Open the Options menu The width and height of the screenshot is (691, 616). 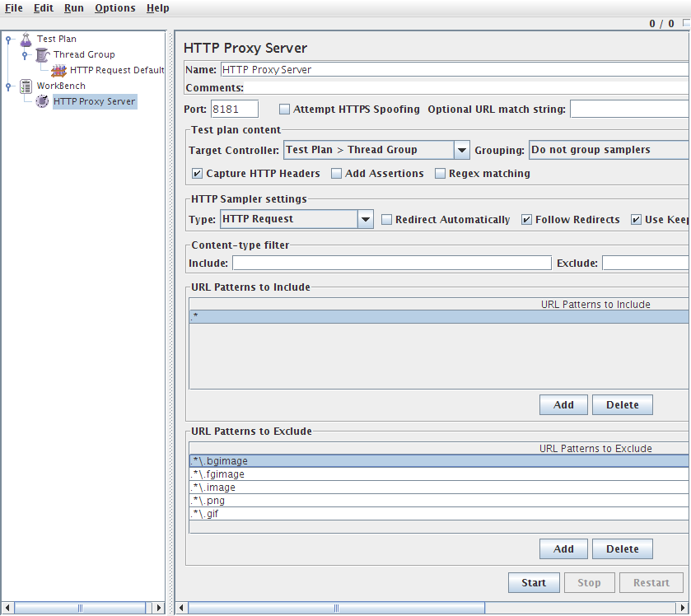(115, 8)
